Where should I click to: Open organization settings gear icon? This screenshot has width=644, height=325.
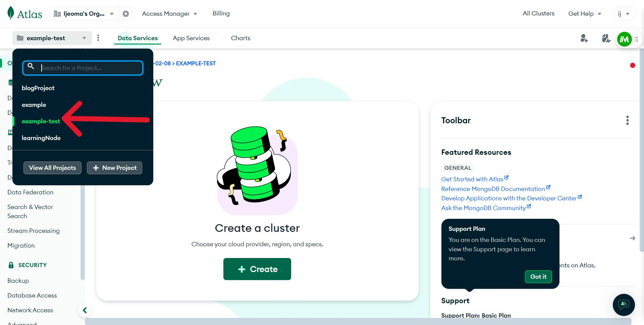click(x=126, y=14)
